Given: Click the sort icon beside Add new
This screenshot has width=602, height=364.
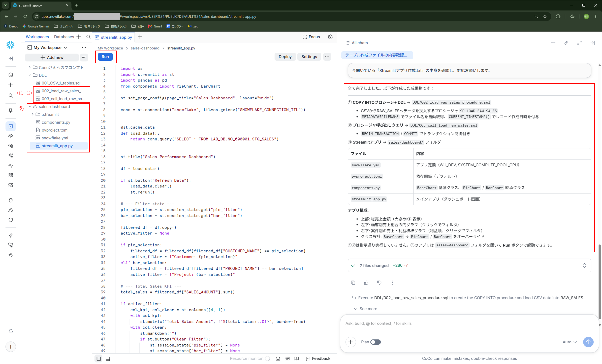Looking at the screenshot, I should click(84, 57).
